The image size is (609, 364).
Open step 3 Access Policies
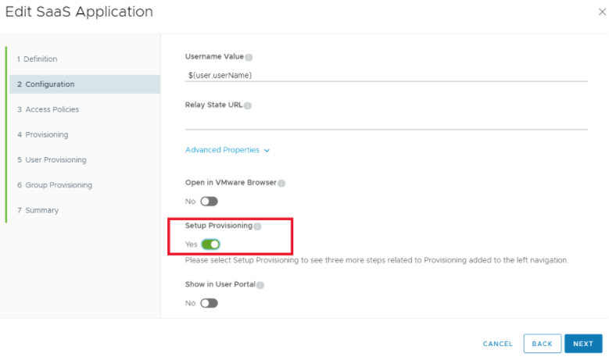point(48,109)
